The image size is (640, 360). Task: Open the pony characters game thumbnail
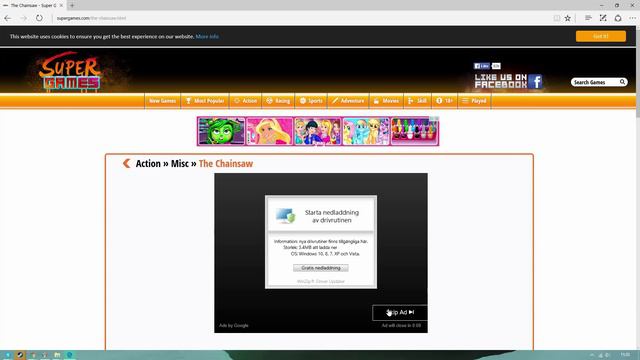coord(366,131)
